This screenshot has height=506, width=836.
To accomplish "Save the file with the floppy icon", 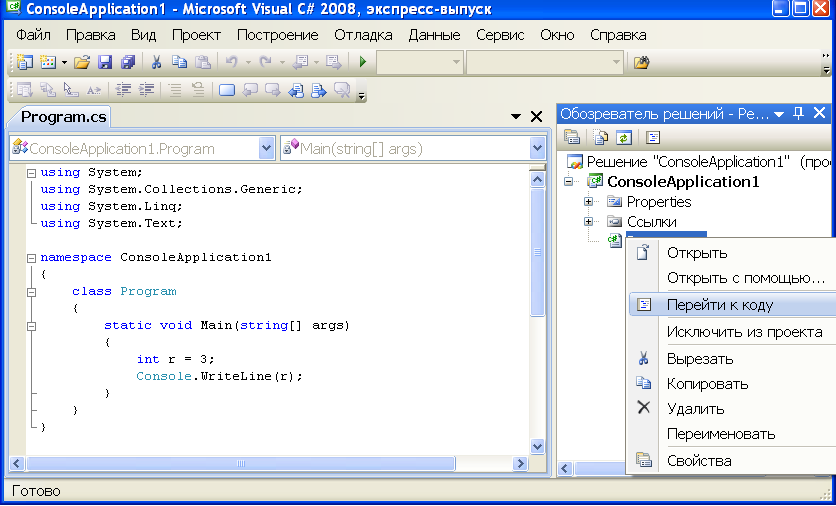I will pos(105,62).
